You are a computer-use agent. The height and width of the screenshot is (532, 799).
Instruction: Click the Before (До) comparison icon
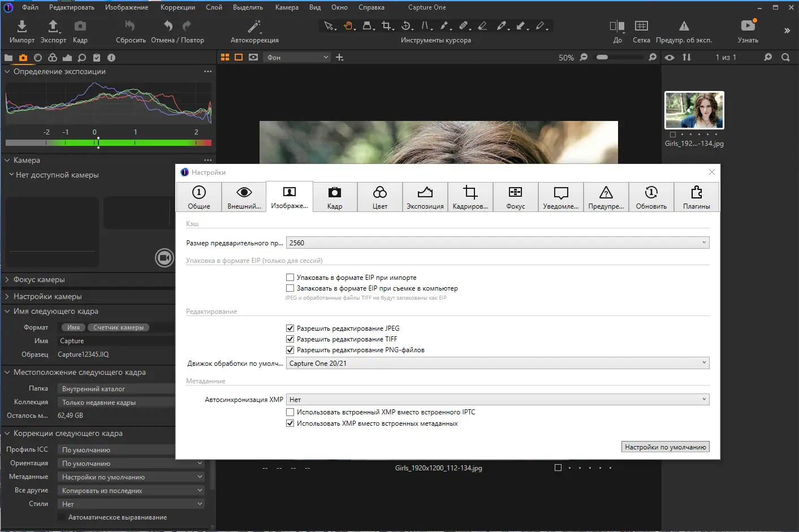pos(617,27)
